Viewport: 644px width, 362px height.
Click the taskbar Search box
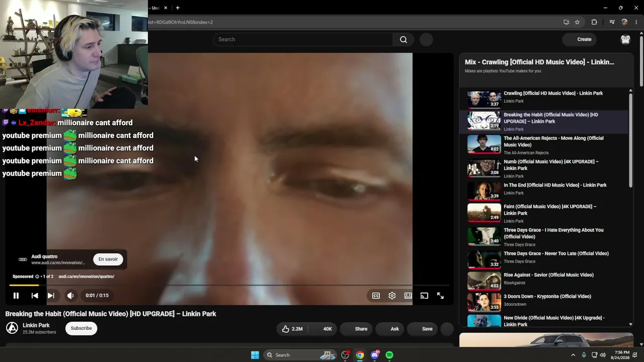(300, 355)
